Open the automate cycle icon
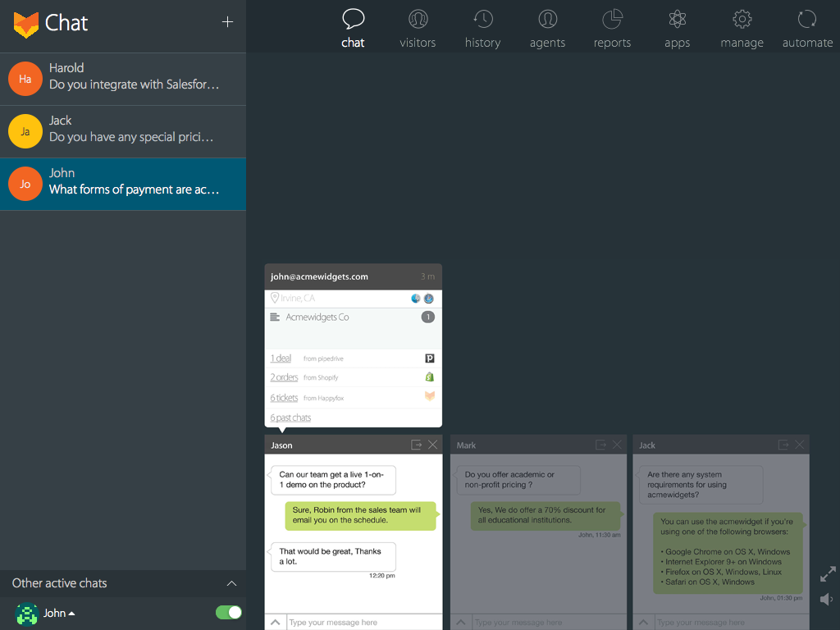The width and height of the screenshot is (840, 630). 807,29
